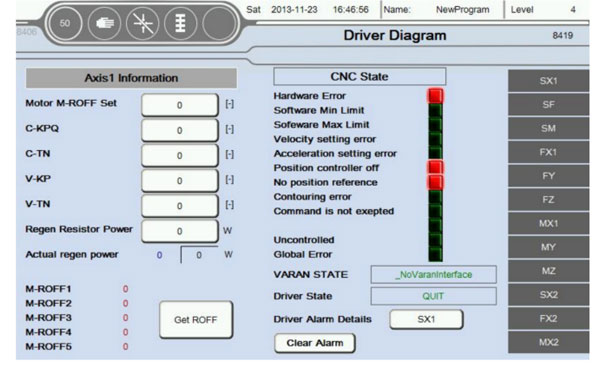Click the No position reference indicator

point(435,182)
